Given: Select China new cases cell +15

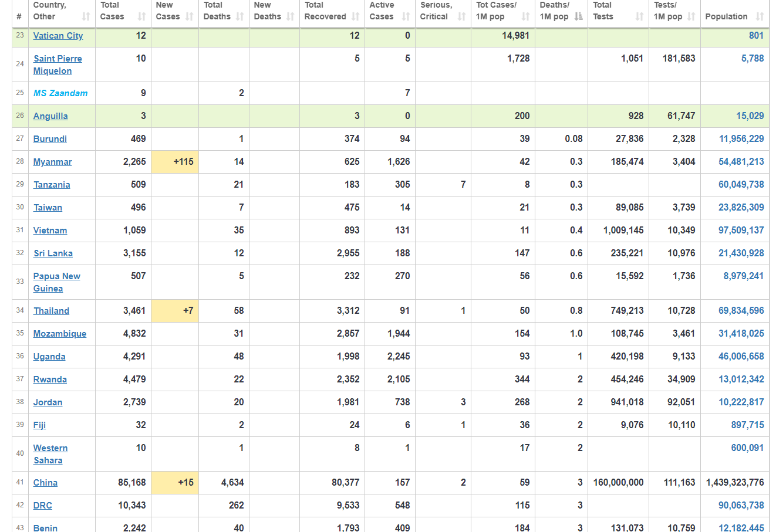Looking at the screenshot, I should click(175, 483).
